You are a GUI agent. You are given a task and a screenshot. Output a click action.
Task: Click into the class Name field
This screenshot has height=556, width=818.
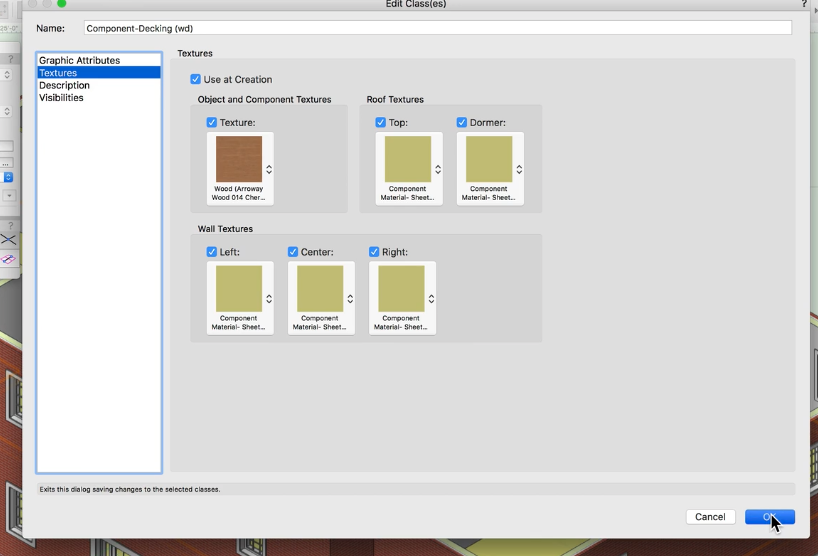pos(437,28)
